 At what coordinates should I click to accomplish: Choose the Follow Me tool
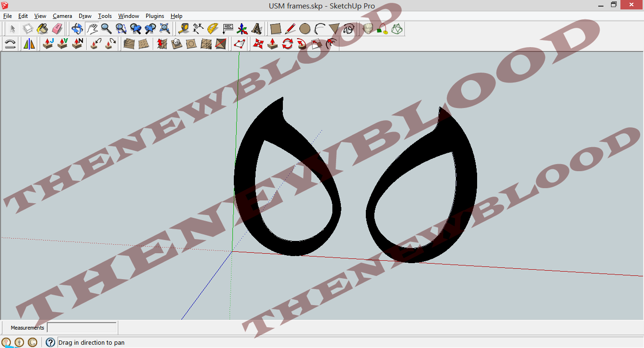point(302,44)
